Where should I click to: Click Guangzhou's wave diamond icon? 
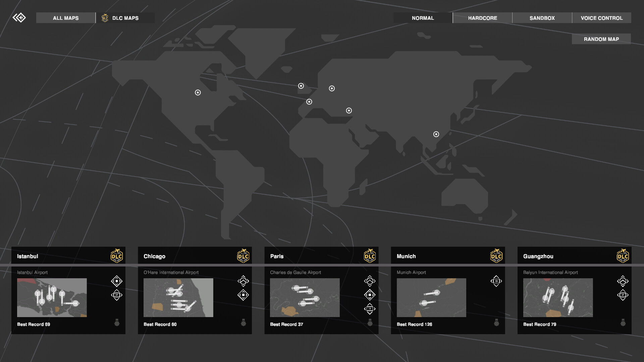623,281
